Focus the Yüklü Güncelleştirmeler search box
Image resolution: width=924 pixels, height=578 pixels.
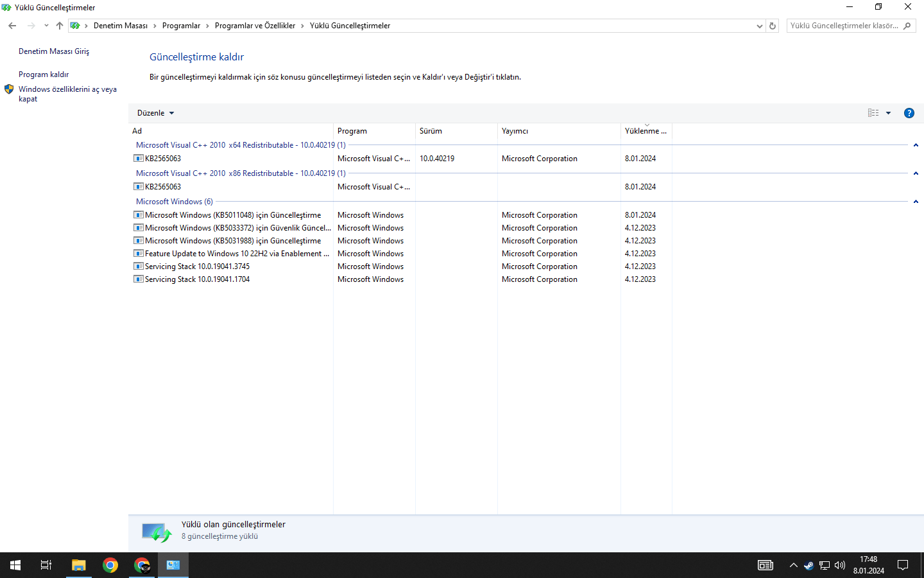click(x=844, y=26)
